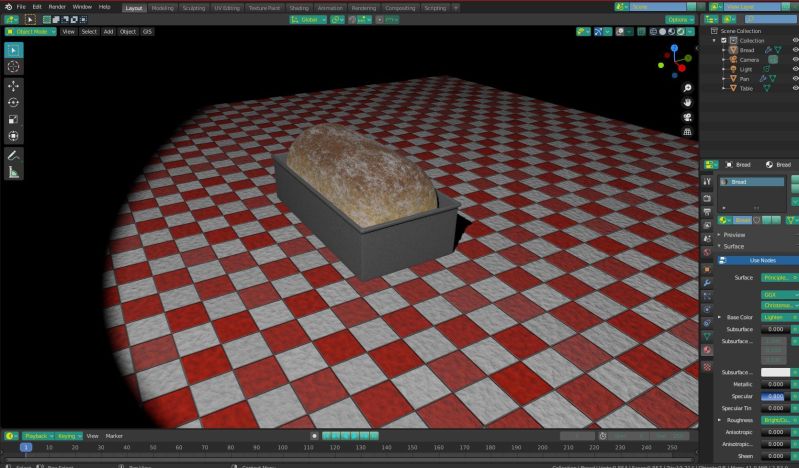
Task: Hide the Camera object with eye icon
Action: coord(795,60)
